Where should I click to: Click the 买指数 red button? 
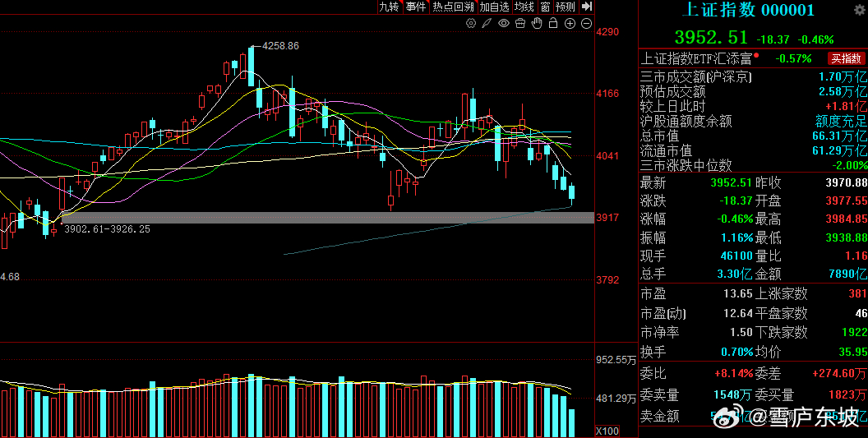(847, 58)
